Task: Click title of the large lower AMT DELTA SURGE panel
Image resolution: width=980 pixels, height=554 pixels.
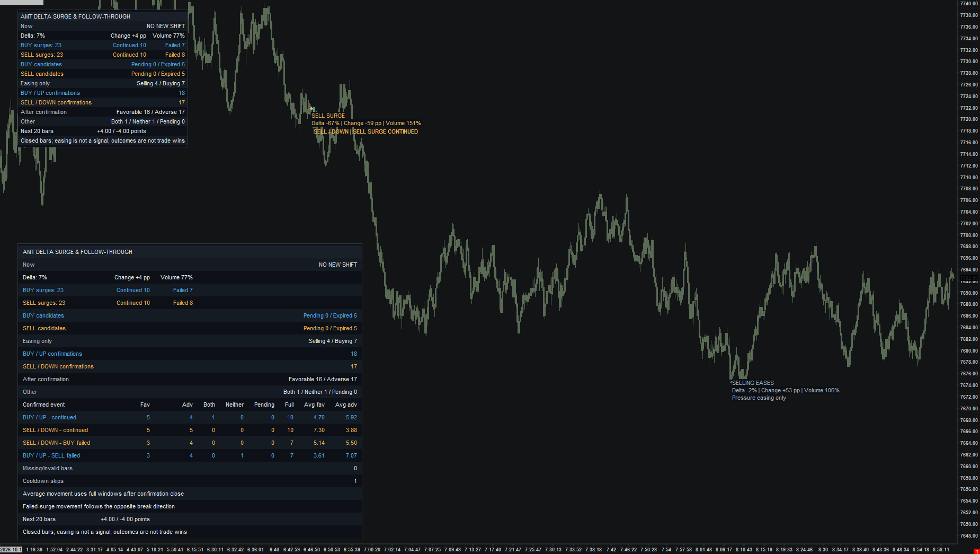Action: point(77,252)
